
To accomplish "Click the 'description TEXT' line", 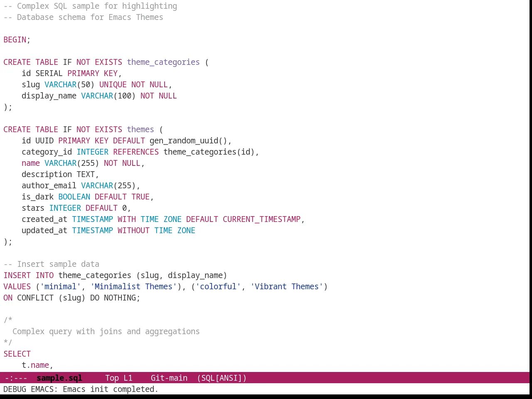I will coord(60,174).
